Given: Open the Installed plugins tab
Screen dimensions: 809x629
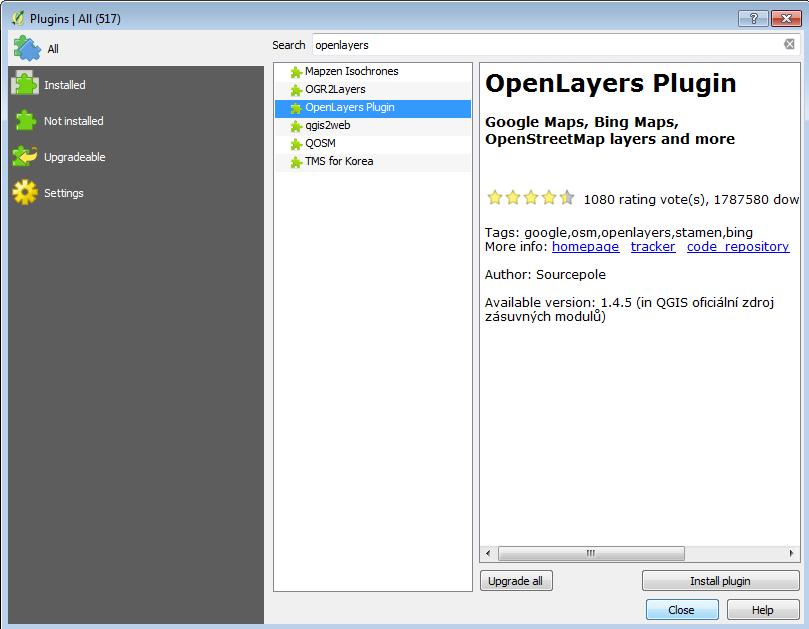Looking at the screenshot, I should click(x=136, y=85).
